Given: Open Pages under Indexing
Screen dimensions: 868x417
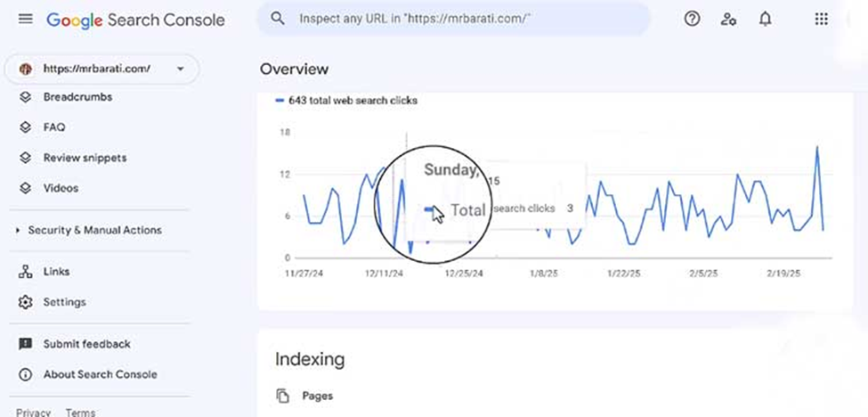Looking at the screenshot, I should [318, 396].
